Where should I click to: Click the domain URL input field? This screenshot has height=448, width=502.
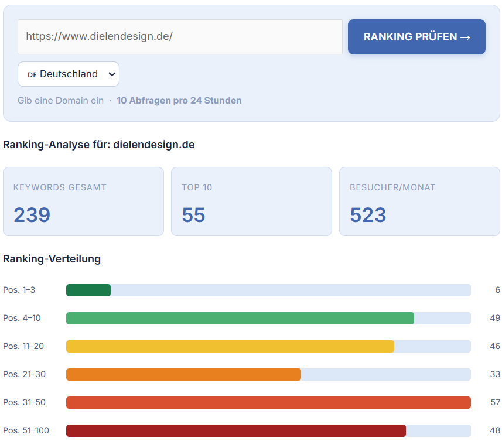click(x=180, y=37)
